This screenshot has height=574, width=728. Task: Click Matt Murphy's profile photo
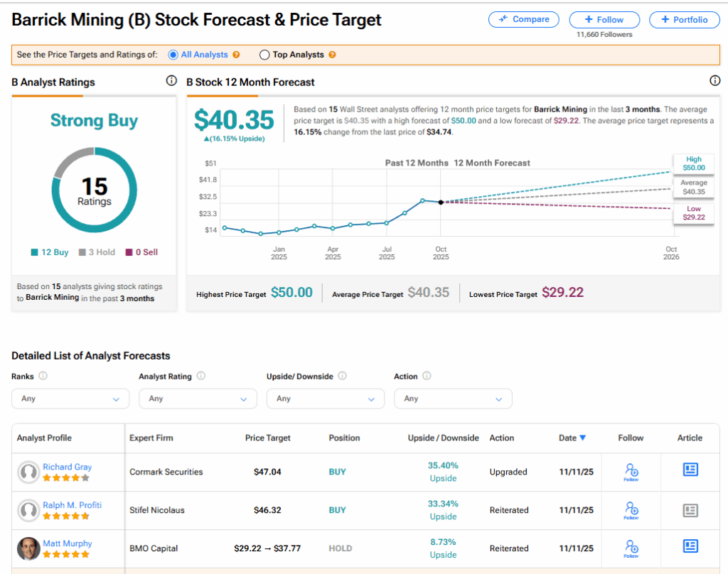click(x=28, y=548)
